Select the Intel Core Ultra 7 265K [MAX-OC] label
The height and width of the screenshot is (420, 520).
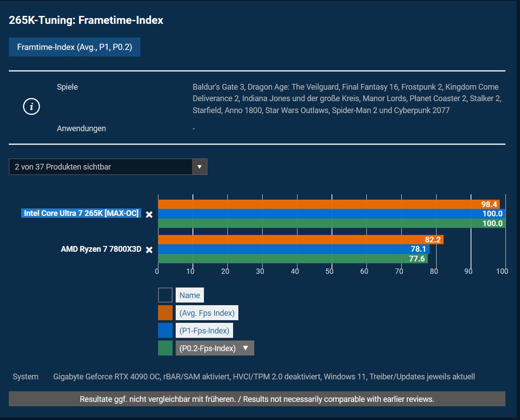pos(81,213)
